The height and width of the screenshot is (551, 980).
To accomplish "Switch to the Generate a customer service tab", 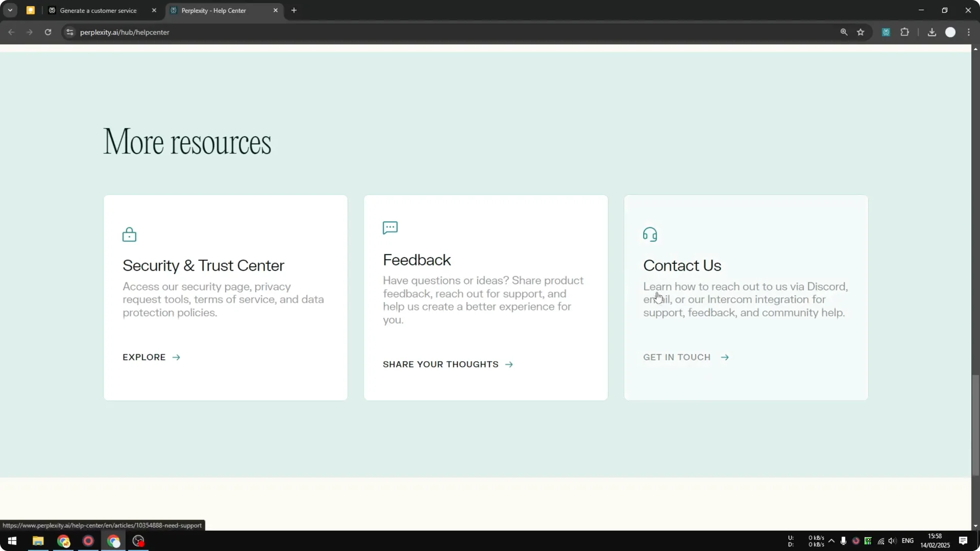I will click(97, 10).
